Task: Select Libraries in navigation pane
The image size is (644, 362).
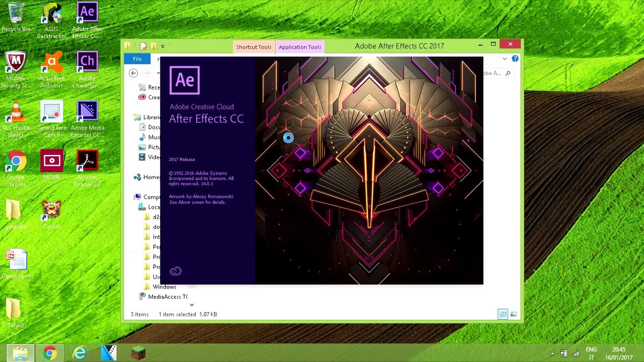Action: click(x=147, y=118)
